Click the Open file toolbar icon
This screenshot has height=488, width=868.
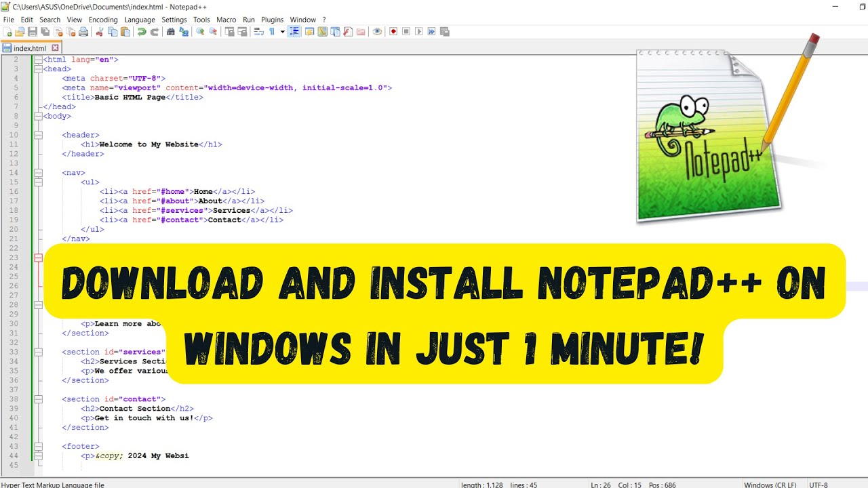pyautogui.click(x=19, y=31)
